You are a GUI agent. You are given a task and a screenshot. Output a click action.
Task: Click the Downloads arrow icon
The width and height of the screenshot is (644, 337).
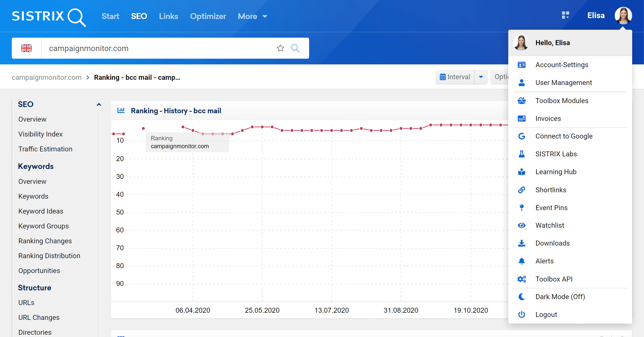521,243
